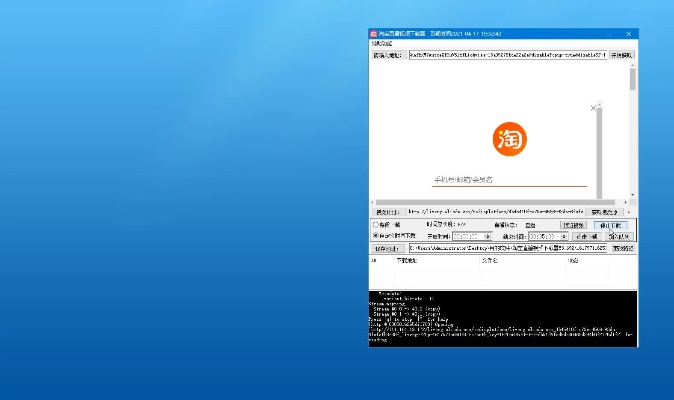The height and width of the screenshot is (400, 674).
Task: Click the start time spinner arrows
Action: (488, 236)
